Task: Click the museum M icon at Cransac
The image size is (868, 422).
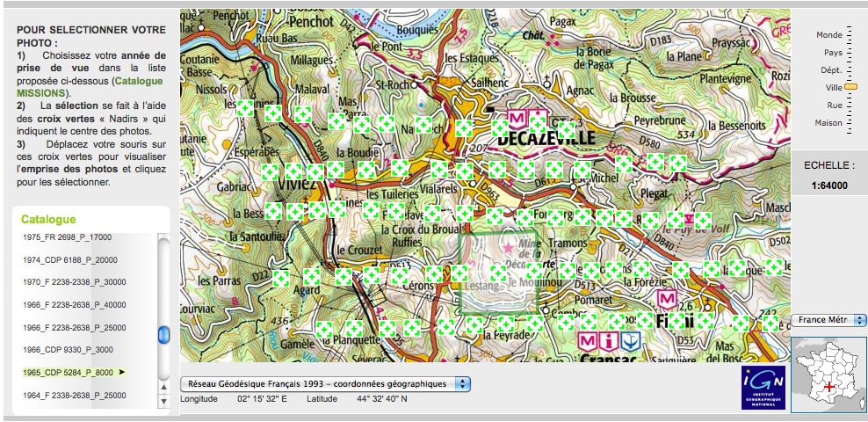Action: pyautogui.click(x=588, y=340)
